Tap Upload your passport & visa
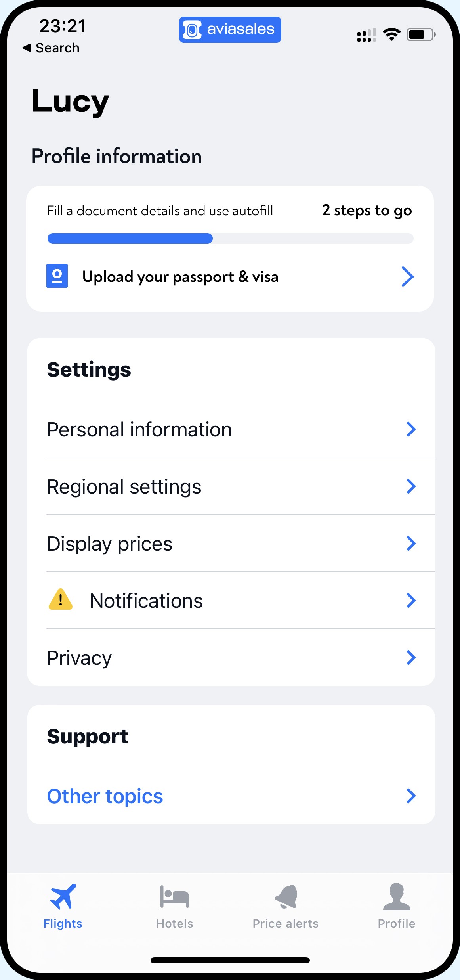 tap(180, 277)
